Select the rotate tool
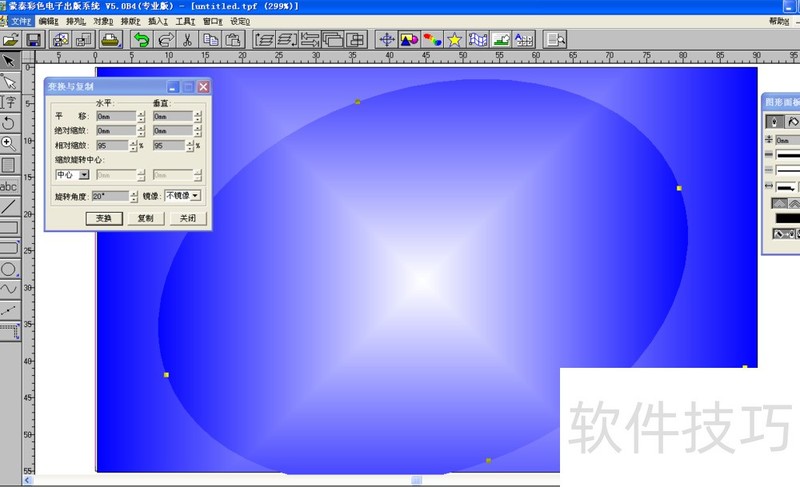Image resolution: width=800 pixels, height=487 pixels. pos(9,123)
